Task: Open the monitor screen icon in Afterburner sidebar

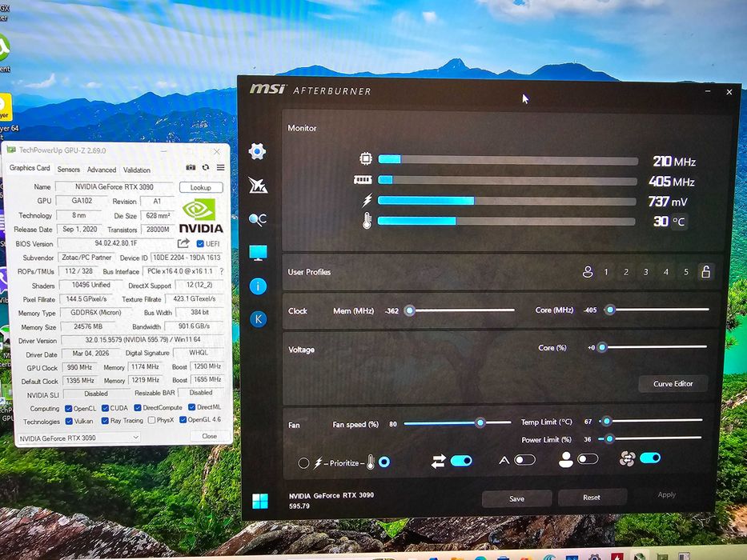Action: point(259,252)
